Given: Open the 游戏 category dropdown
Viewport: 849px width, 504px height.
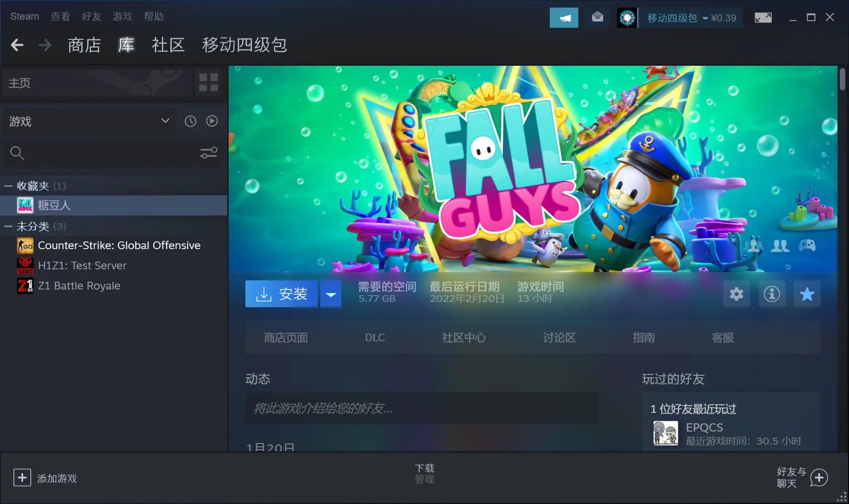Looking at the screenshot, I should point(89,121).
